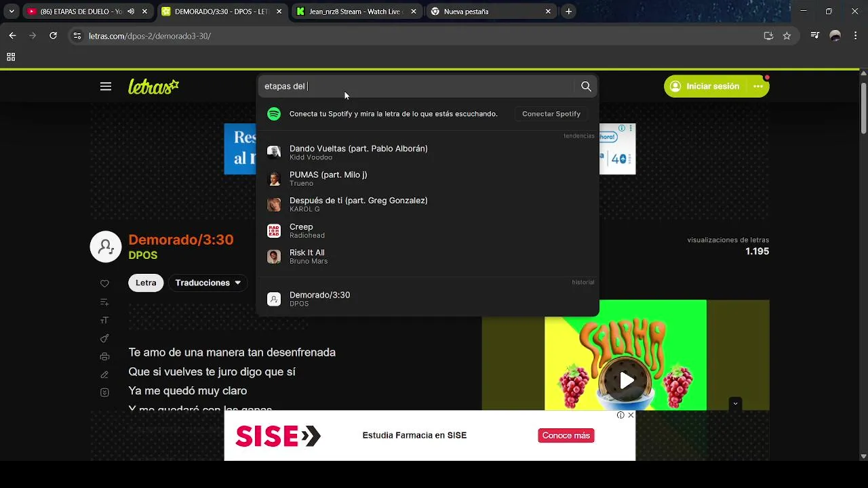The image size is (868, 488).
Task: Select the Letra tab
Action: click(x=146, y=283)
